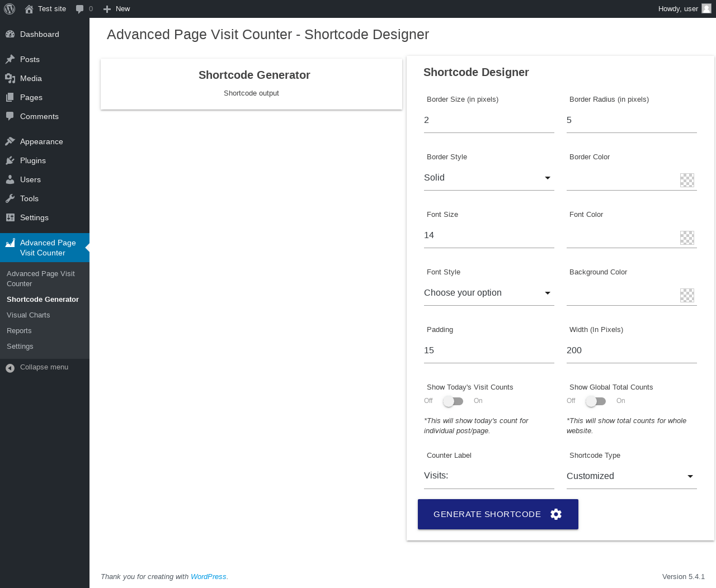716x588 pixels.
Task: Click the Collapse menu arrow icon
Action: coord(10,368)
